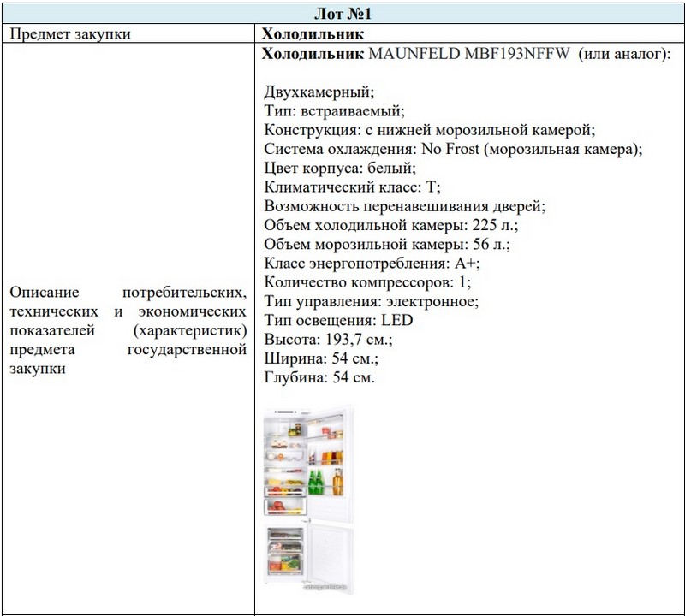The image size is (685, 616).
Task: Click the line about нижней морозильной камерой
Action: point(429,129)
